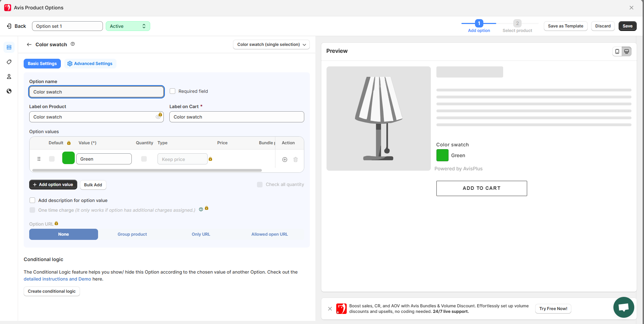Screen dimensions: 644x324
Task: Click the tag icon in left sidebar
Action: point(9,62)
